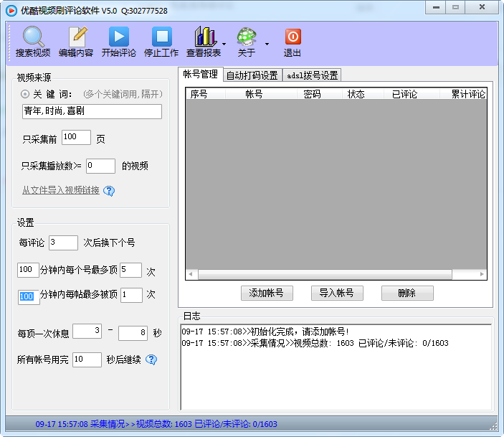Click the 删除 button
Viewport: 504px width, 437px height.
(407, 293)
